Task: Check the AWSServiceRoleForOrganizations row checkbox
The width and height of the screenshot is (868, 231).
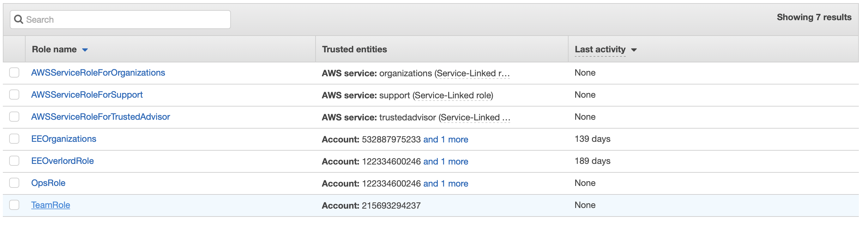Action: pyautogui.click(x=14, y=72)
